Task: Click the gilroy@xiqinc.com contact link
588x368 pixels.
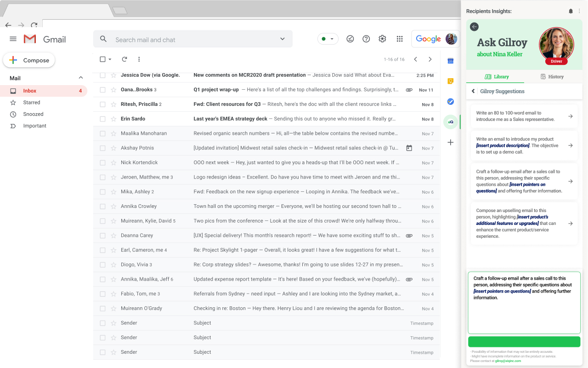Action: [508, 361]
